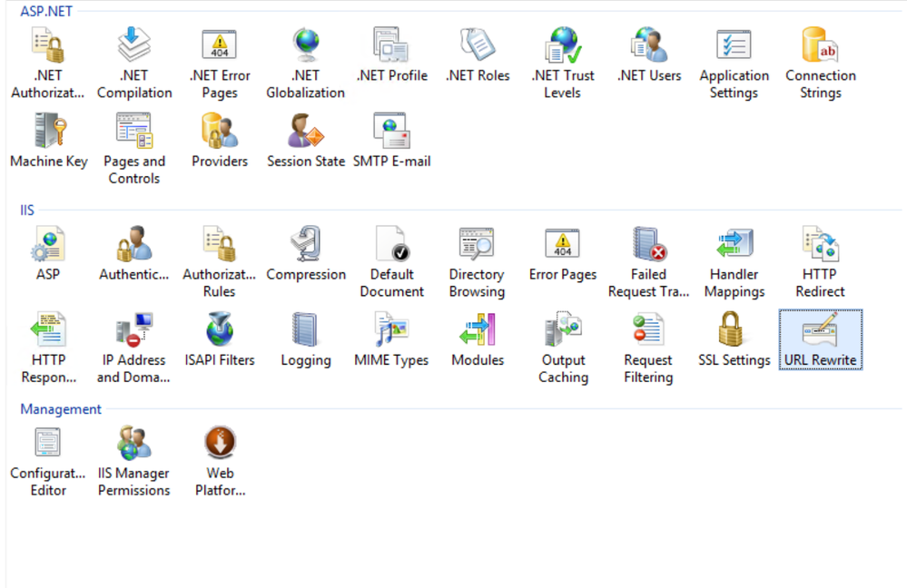Open the Compression feature
Image resolution: width=907 pixels, height=588 pixels.
(x=305, y=254)
